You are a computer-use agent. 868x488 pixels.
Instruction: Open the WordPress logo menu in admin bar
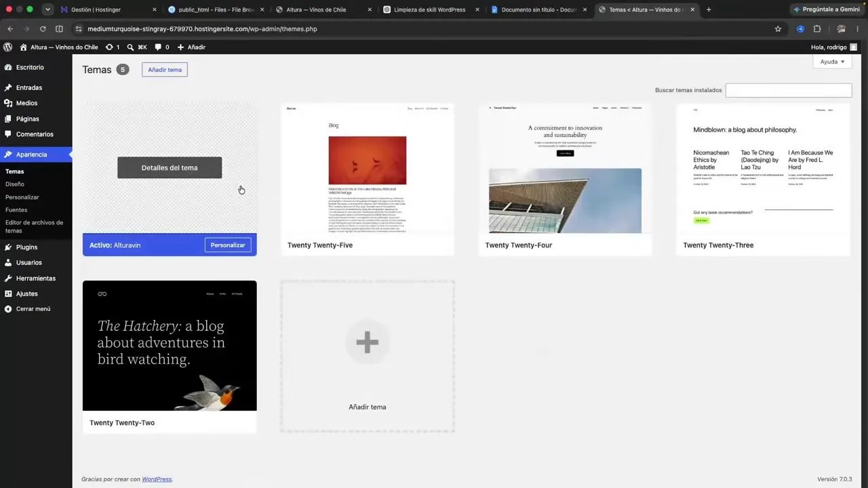tap(8, 47)
